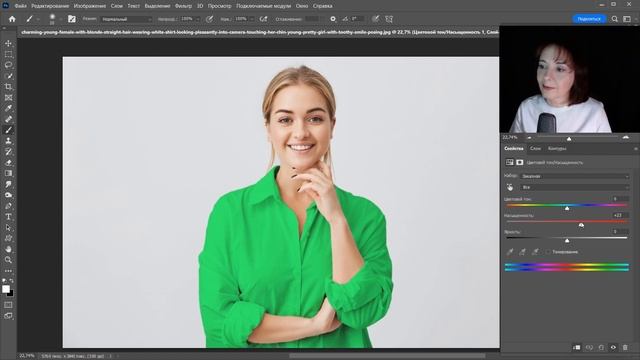
Task: Open the opacity percentage dropdown arrow
Action: click(198, 19)
